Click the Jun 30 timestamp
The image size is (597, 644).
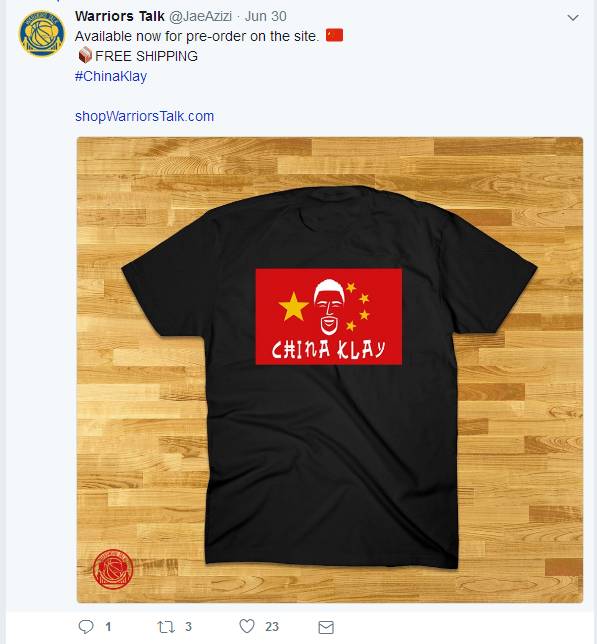[x=266, y=16]
